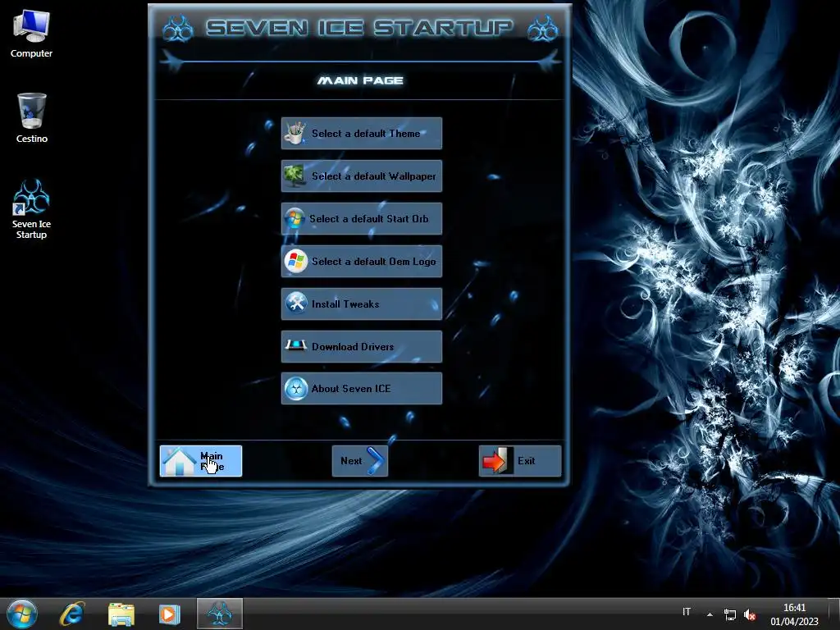This screenshot has width=840, height=630.
Task: Click Seven Ice Startup taskbar button
Action: point(220,614)
